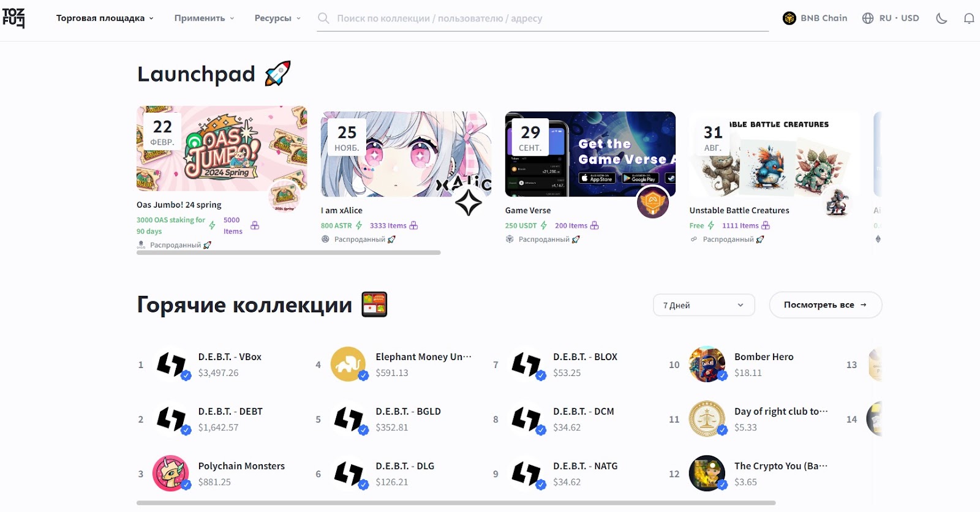
Task: Click the Bomber Hero collection avatar
Action: (x=707, y=364)
